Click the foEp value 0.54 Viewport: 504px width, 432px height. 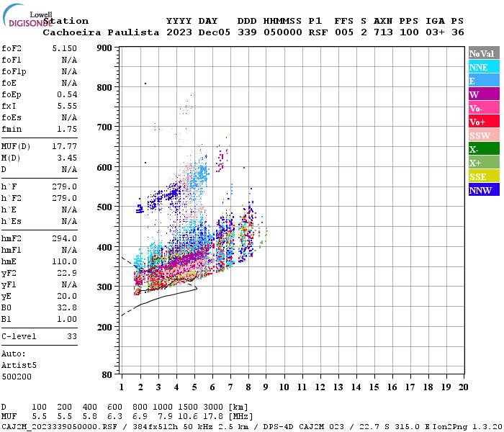point(67,94)
